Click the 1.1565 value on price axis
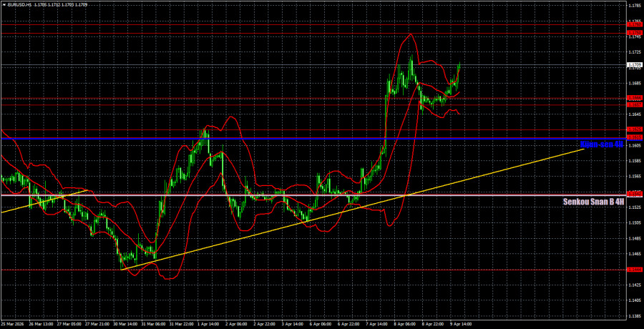 coord(635,176)
